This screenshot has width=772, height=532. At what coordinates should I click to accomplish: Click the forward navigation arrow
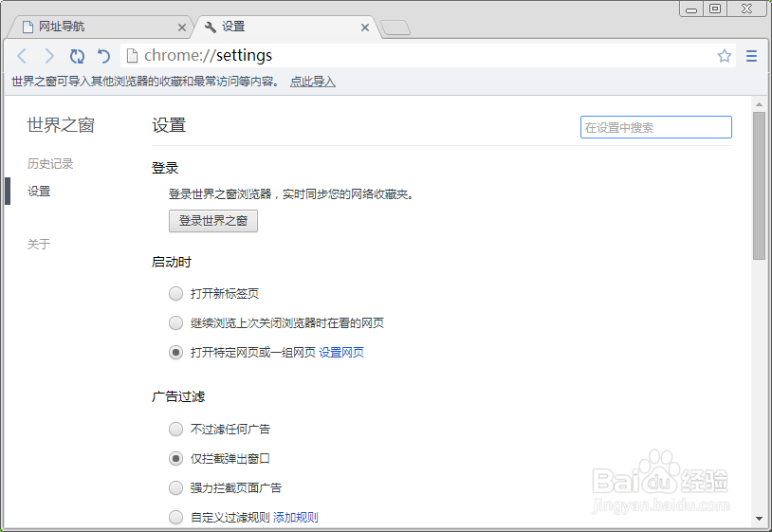click(49, 56)
